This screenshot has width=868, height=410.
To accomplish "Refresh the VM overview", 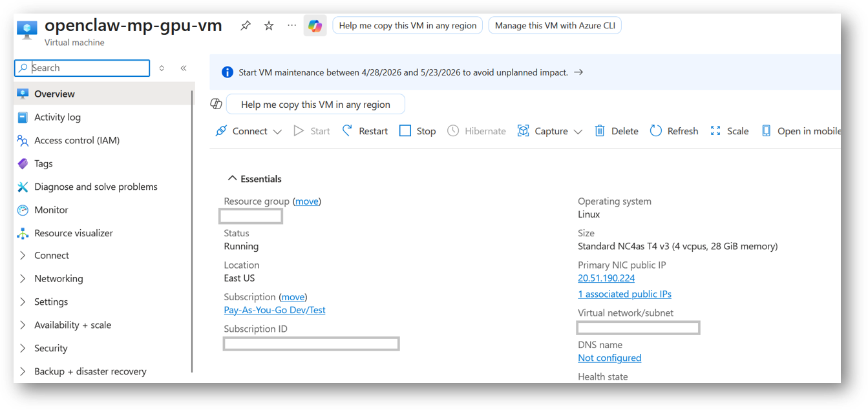I will (674, 131).
